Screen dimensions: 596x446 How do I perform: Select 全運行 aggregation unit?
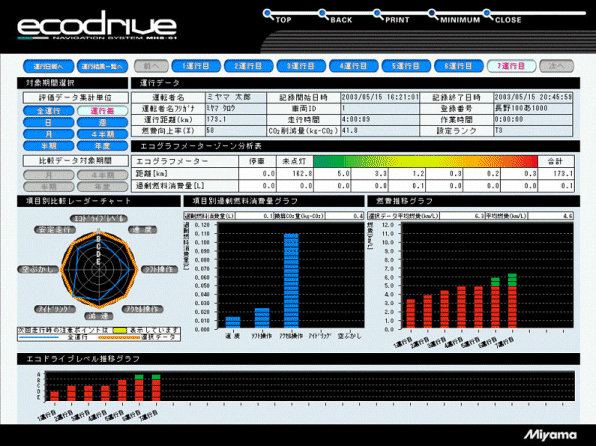[49, 111]
